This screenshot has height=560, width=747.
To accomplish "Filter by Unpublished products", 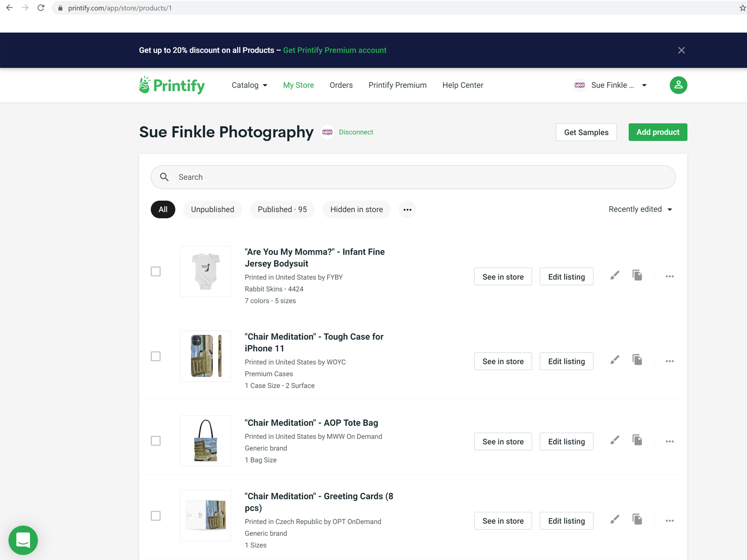I will pos(212,209).
